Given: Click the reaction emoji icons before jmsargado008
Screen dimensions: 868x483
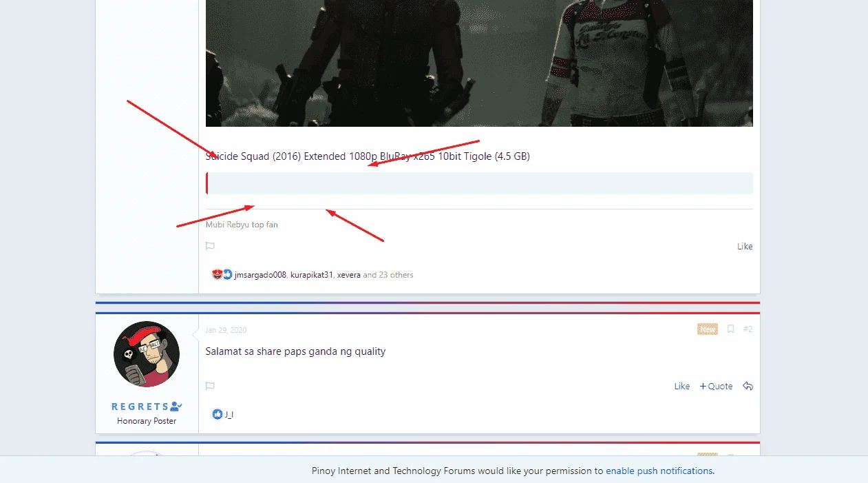Looking at the screenshot, I should pyautogui.click(x=222, y=275).
